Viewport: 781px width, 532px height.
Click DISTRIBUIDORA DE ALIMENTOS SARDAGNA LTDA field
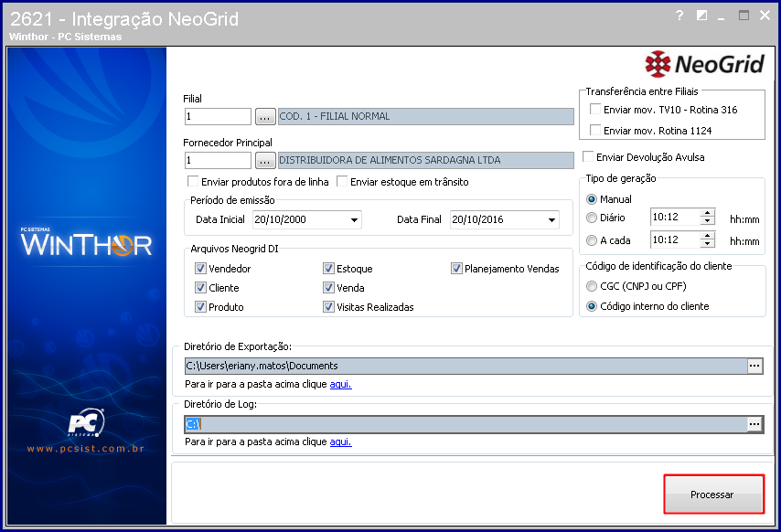coord(426,160)
